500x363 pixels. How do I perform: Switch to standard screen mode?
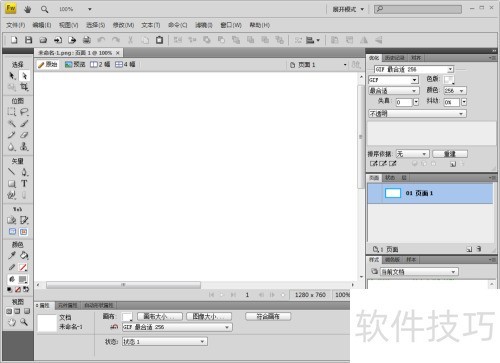point(9,311)
